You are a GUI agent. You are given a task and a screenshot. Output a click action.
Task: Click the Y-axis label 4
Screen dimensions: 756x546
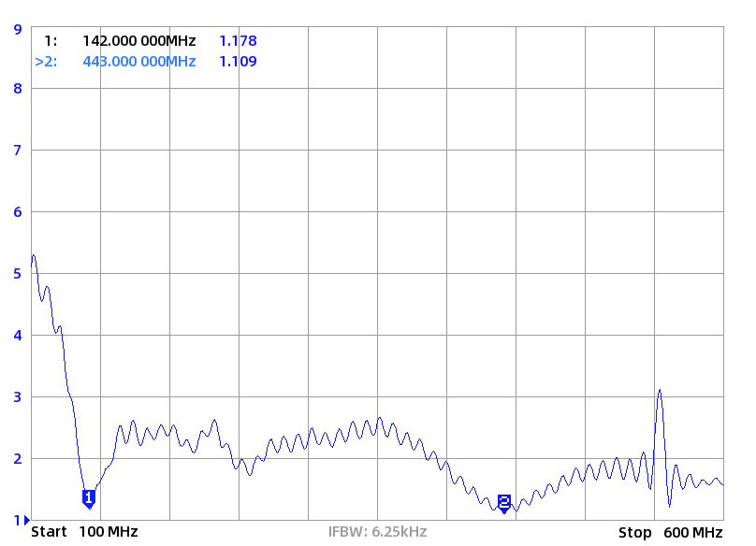(18, 336)
